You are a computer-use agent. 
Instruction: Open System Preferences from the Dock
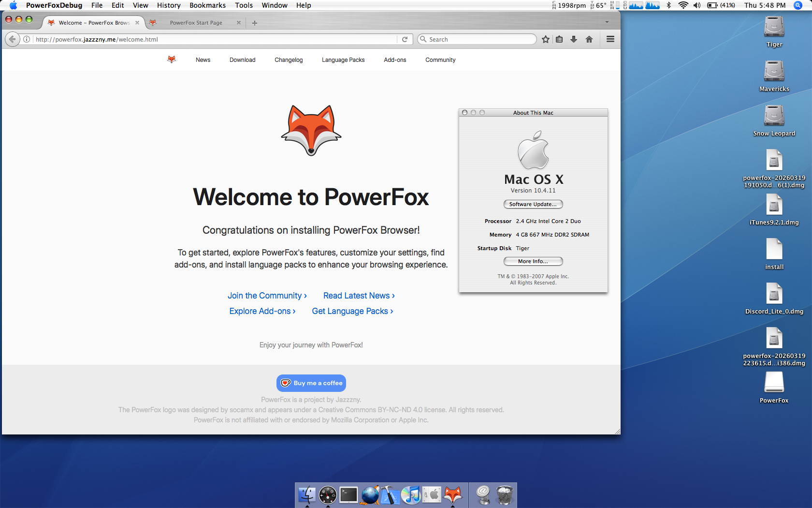tap(432, 495)
